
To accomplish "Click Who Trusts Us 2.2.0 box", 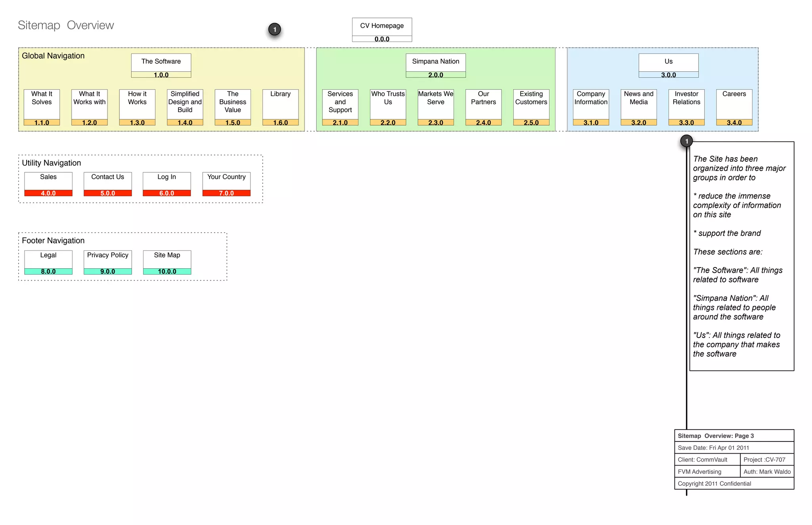I will click(x=388, y=107).
